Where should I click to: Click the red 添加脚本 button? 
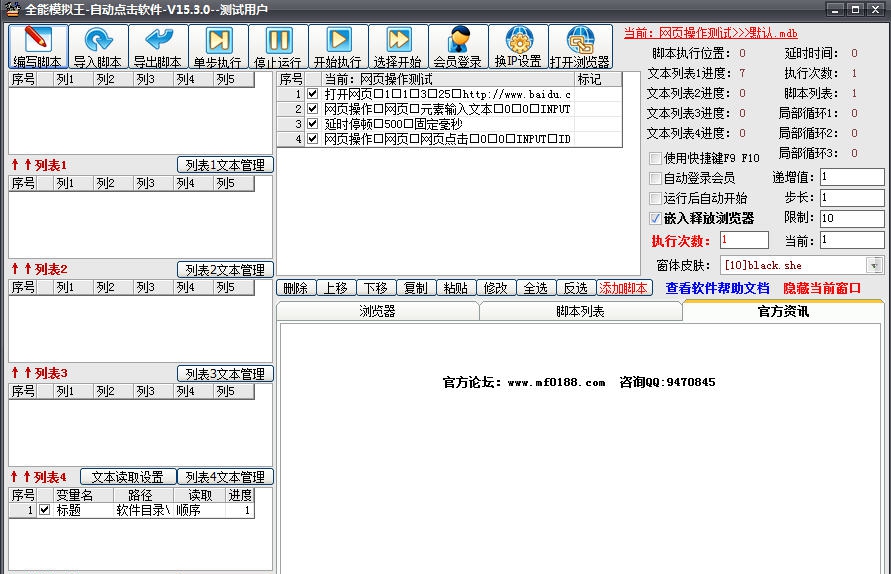pyautogui.click(x=623, y=288)
